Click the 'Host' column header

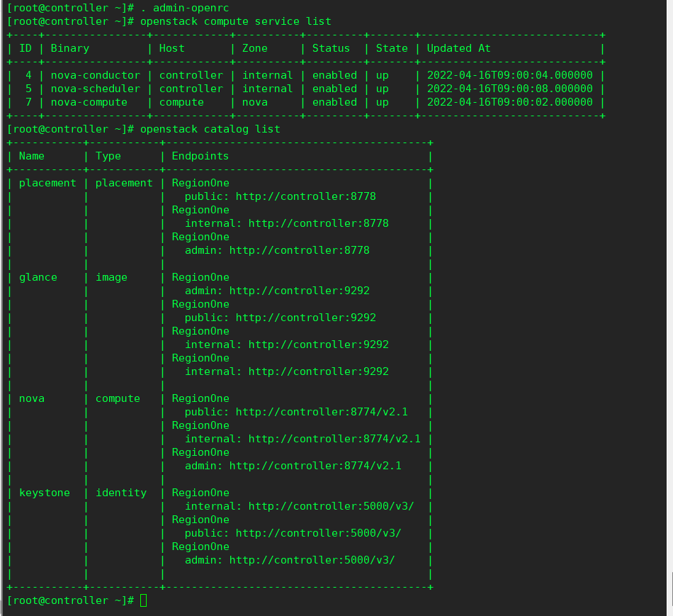point(171,48)
